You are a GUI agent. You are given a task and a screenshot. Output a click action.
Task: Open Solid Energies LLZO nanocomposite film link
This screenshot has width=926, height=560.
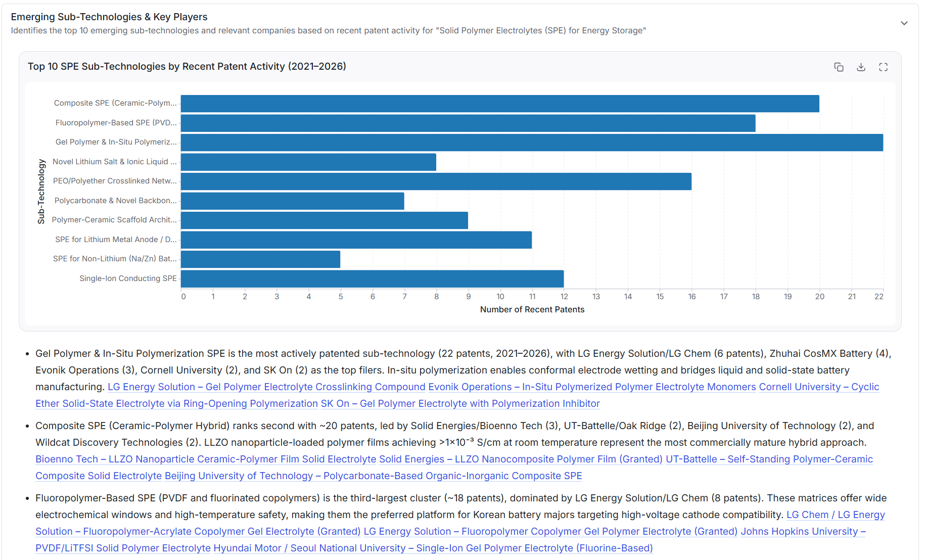click(521, 459)
